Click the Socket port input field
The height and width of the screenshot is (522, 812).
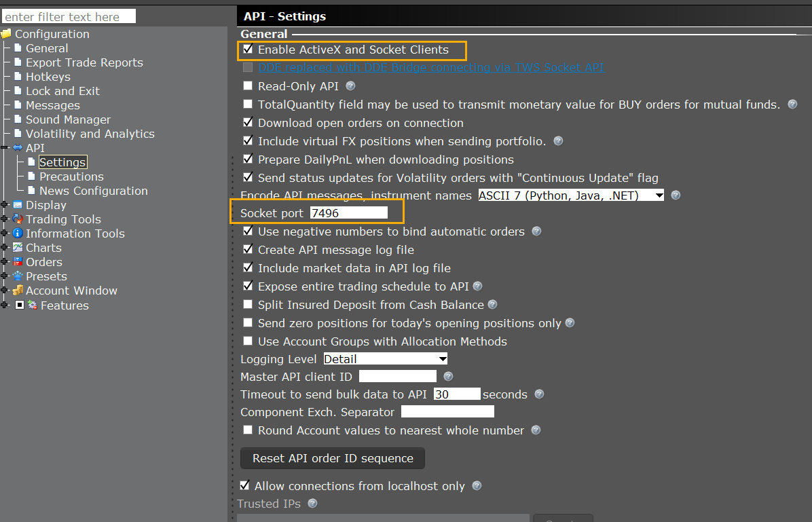[x=348, y=213]
